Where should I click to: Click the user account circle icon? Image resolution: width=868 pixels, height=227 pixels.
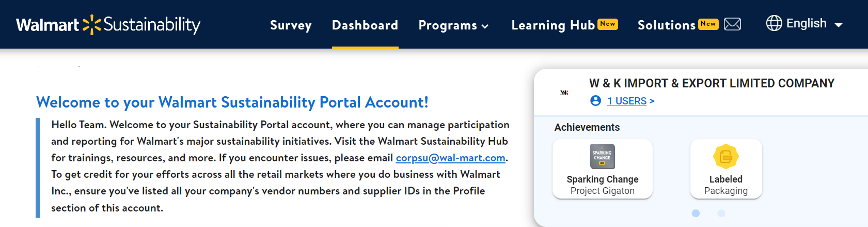click(x=595, y=101)
